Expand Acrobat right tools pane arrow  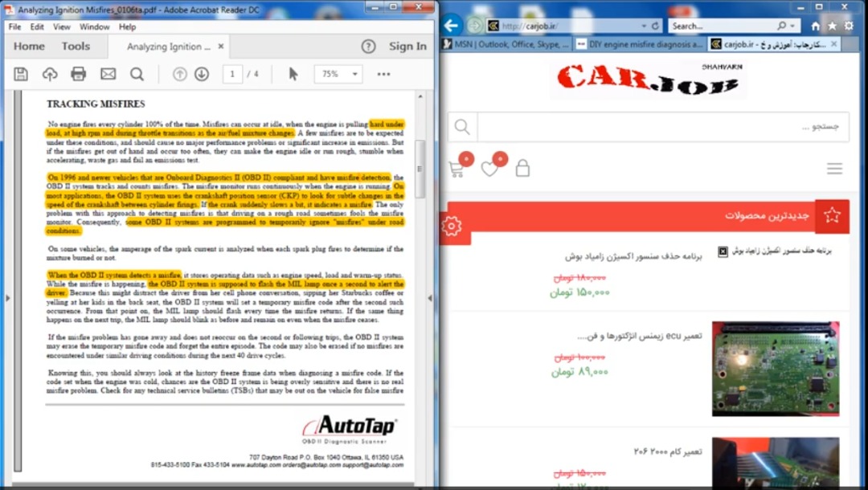[430, 298]
